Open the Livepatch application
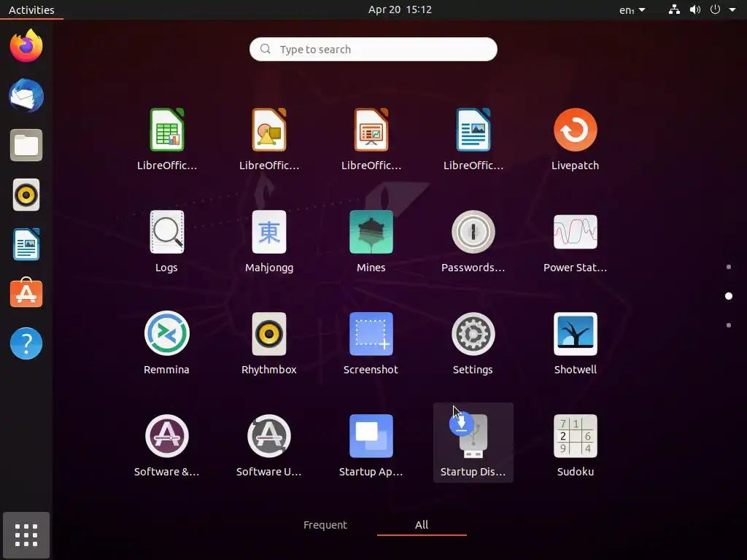Screen dimensions: 747x560 tap(575, 130)
